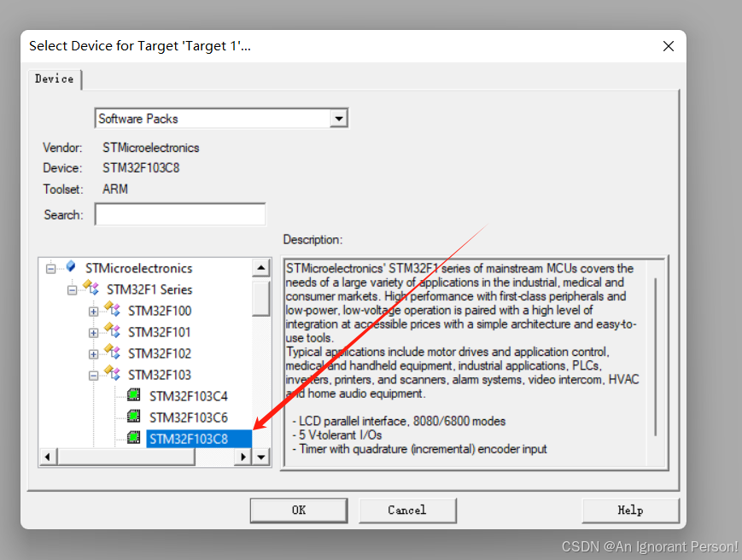Collapse the STMicroelectronics tree node

(x=50, y=269)
